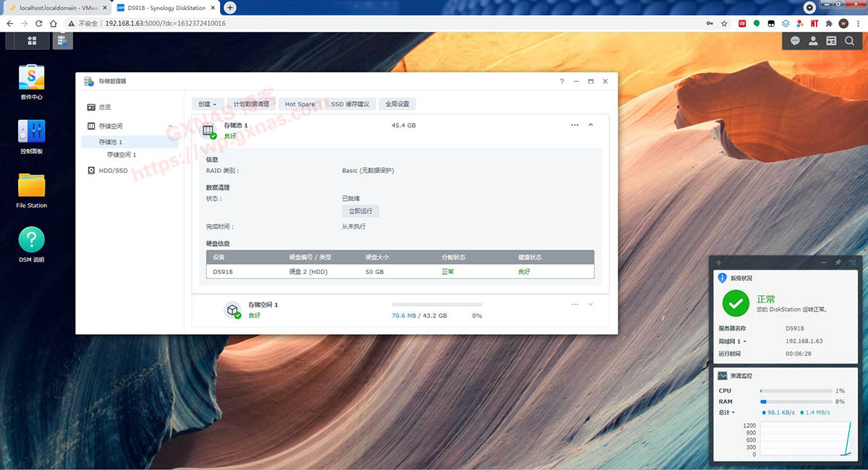Click the System Health (系统状况) info icon
This screenshot has height=470, width=868.
click(722, 278)
